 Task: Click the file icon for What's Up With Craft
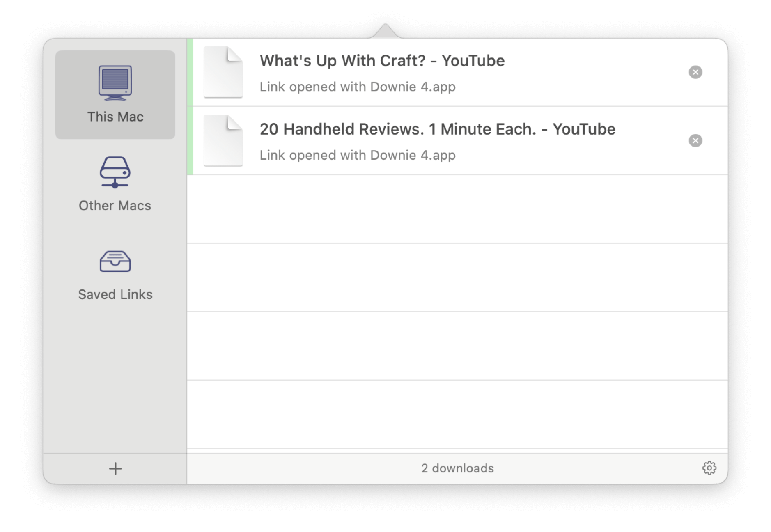coord(223,72)
